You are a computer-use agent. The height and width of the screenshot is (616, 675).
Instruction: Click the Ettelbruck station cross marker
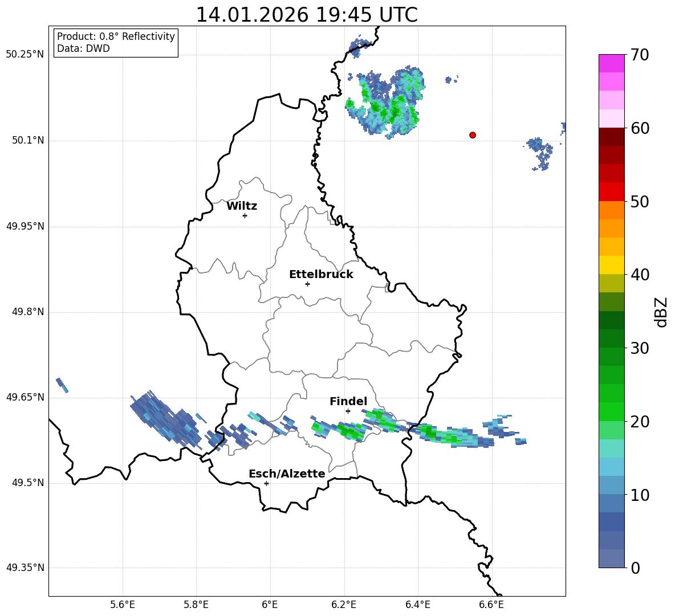pyautogui.click(x=307, y=284)
